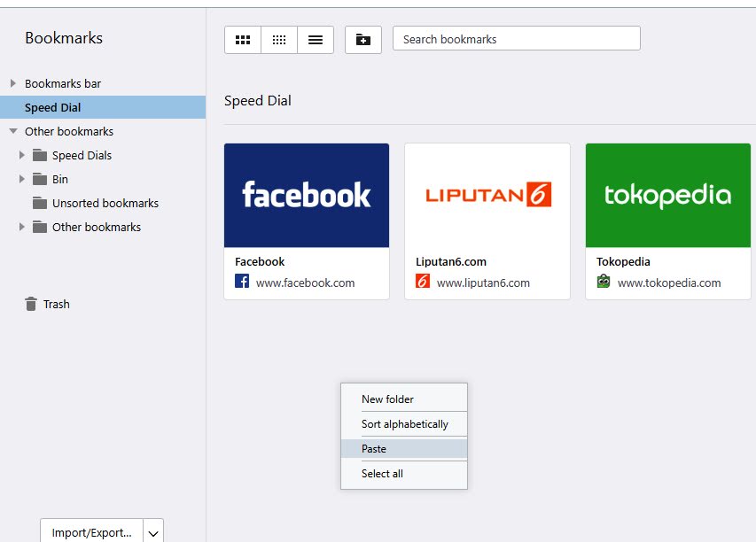Select Speed Dial in sidebar
This screenshot has width=756, height=542.
[103, 107]
